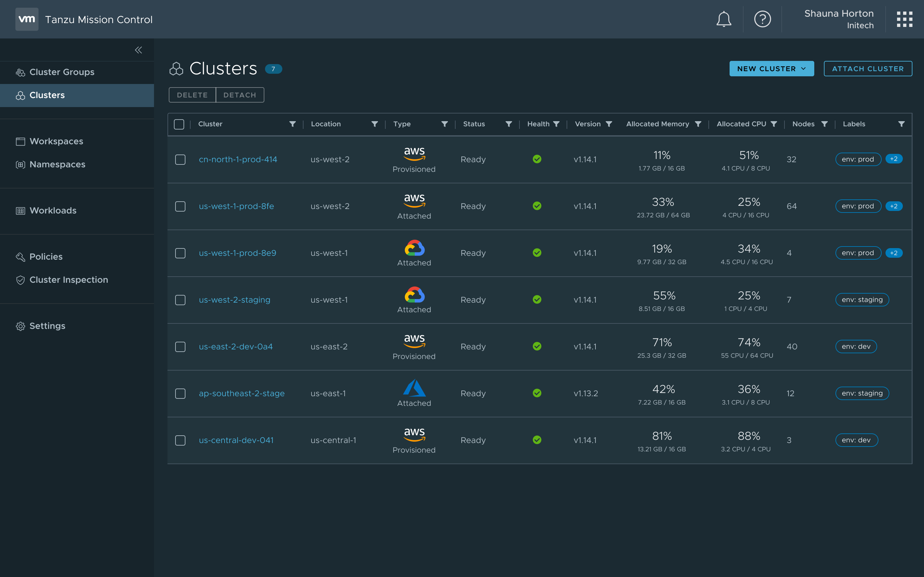
Task: Open the app switcher grid icon
Action: (904, 19)
